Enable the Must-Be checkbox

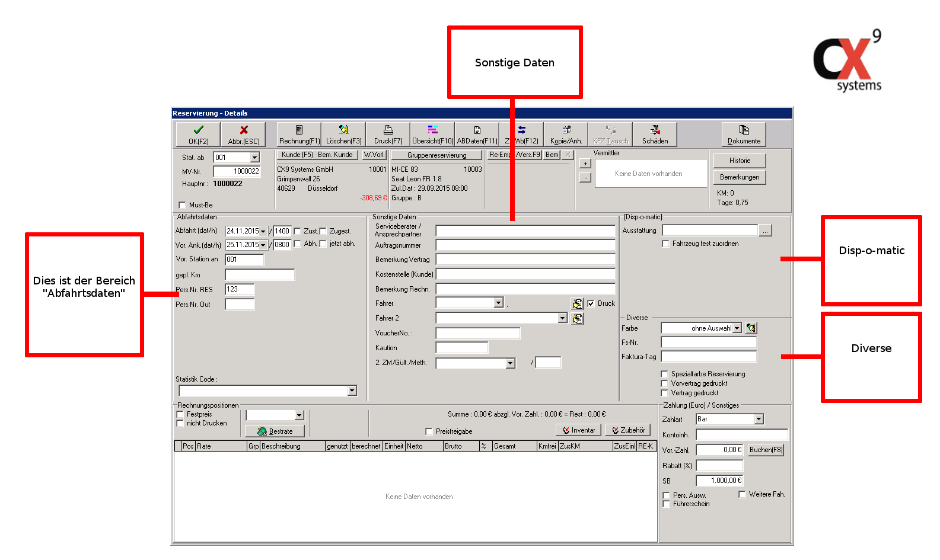point(183,205)
